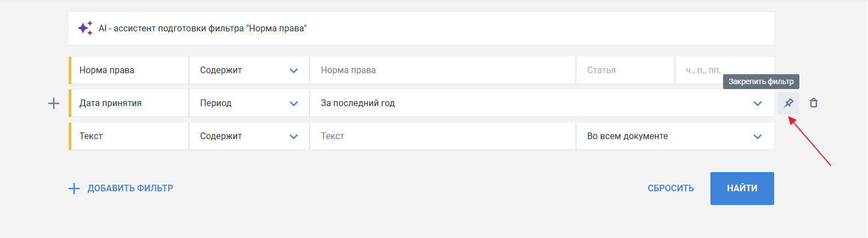Image resolution: width=868 pixels, height=238 pixels.
Task: Select the "Дата принятия" filter type field
Action: [x=130, y=103]
